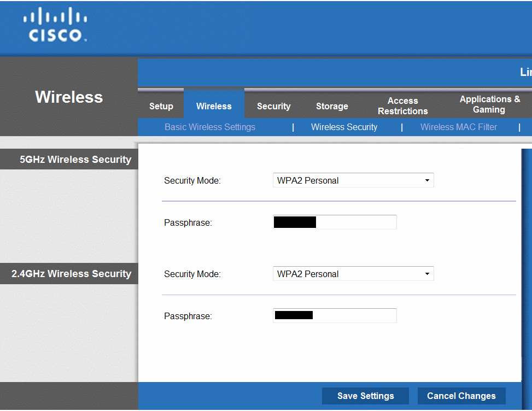This screenshot has width=532, height=411.
Task: Open the Storage tab
Action: coord(331,106)
